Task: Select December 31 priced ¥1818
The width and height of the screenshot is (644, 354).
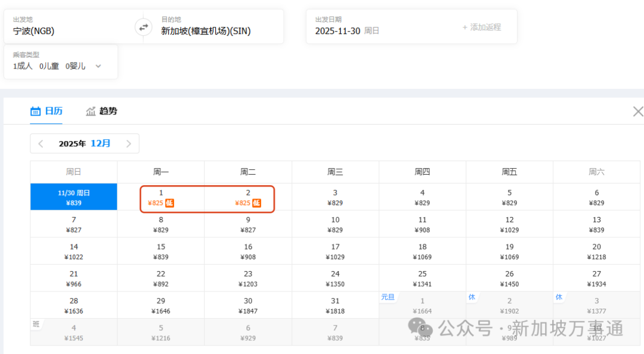Action: pyautogui.click(x=335, y=306)
